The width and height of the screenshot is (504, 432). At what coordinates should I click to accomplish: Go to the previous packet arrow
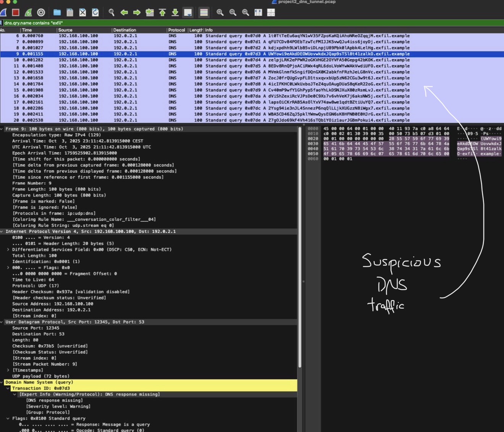124,13
